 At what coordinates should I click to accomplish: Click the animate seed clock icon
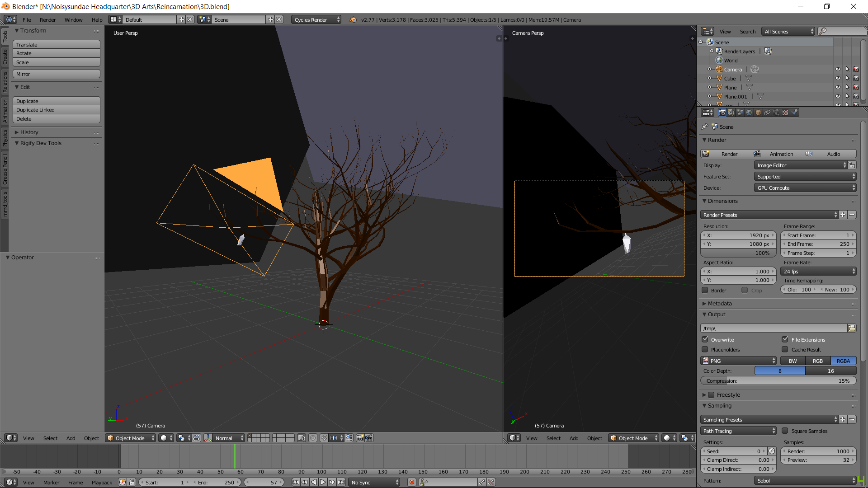772,451
